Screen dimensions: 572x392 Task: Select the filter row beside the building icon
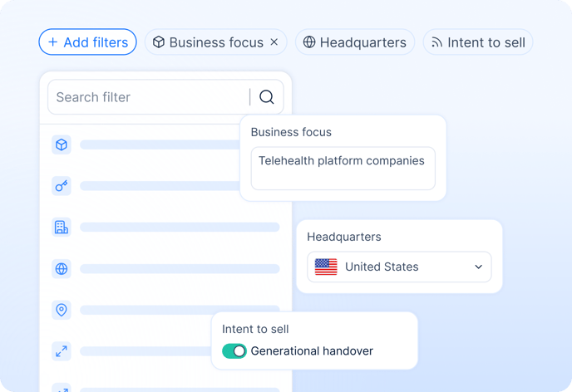[x=180, y=227]
